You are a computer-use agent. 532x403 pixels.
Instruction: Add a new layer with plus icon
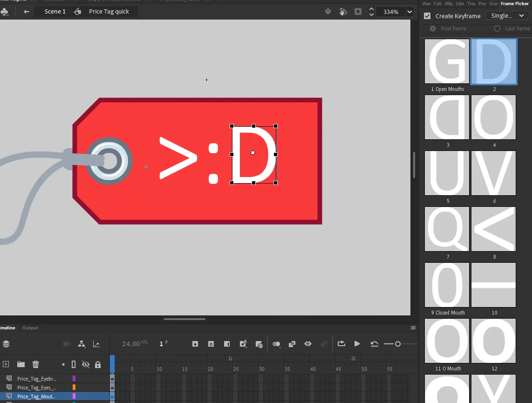click(6, 364)
